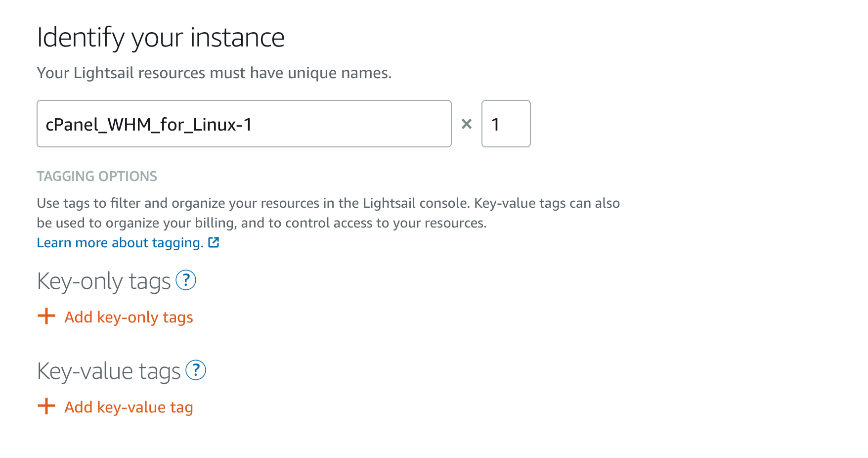This screenshot has height=458, width=868.
Task: Click the Identify your instance heading
Action: pos(161,38)
